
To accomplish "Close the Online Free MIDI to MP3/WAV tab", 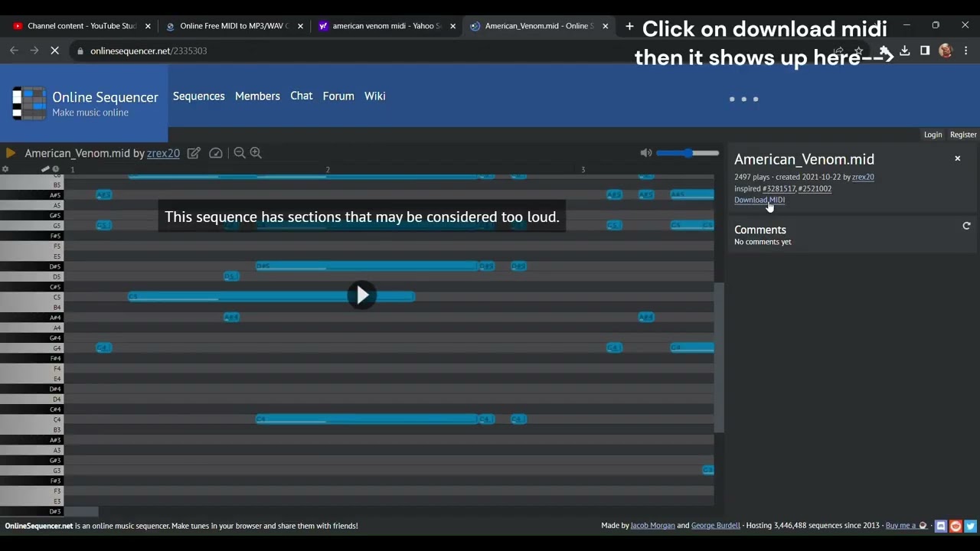I will 300,26.
